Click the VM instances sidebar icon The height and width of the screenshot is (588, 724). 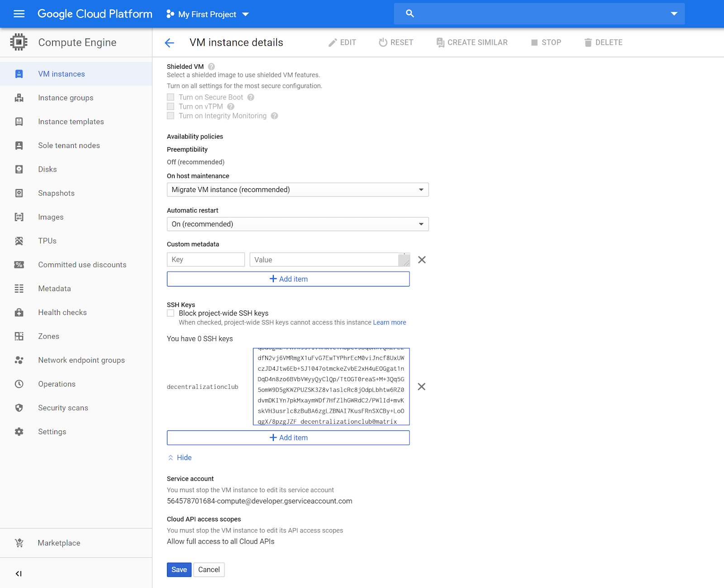click(19, 74)
